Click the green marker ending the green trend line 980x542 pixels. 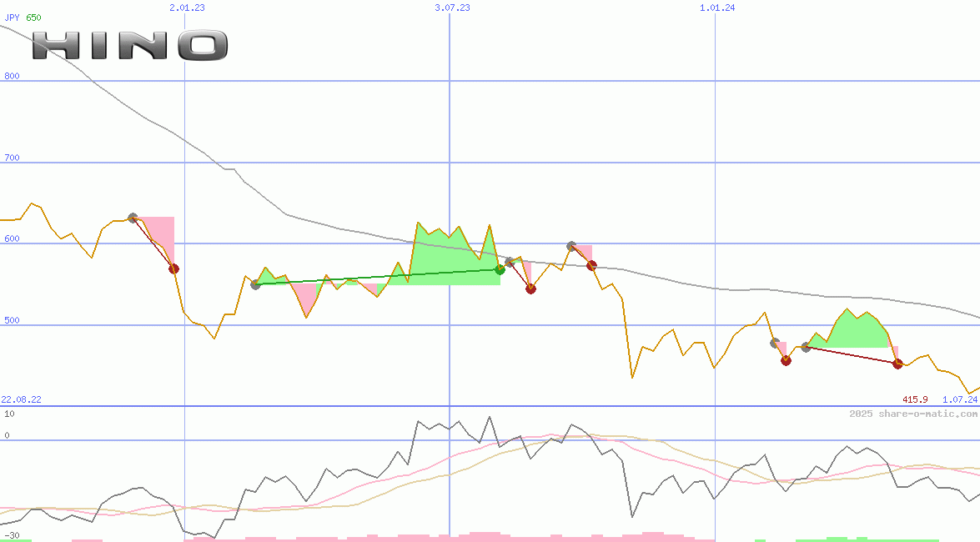(x=500, y=269)
